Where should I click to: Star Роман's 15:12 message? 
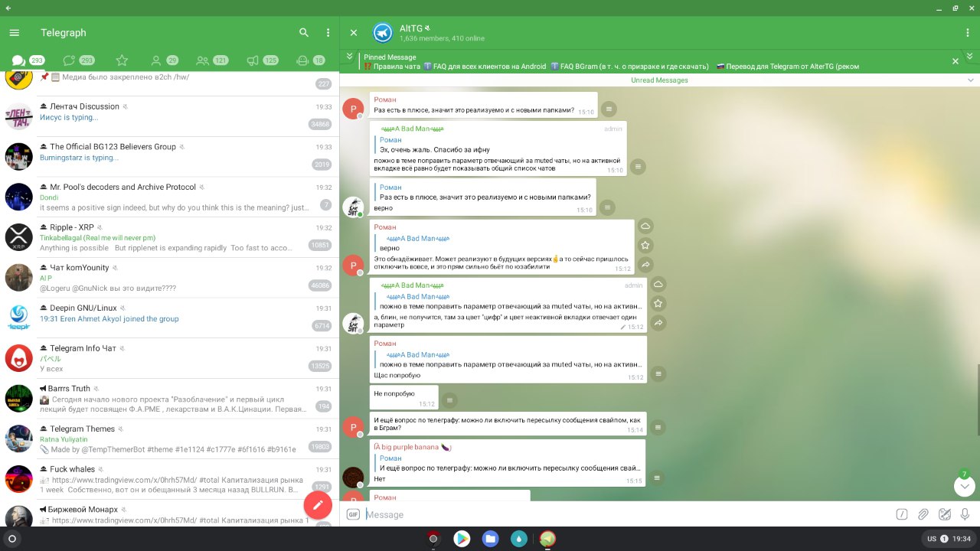point(645,246)
